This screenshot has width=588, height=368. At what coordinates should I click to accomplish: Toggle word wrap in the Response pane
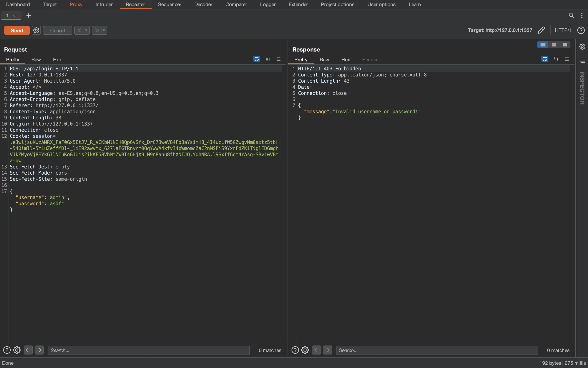click(x=545, y=59)
